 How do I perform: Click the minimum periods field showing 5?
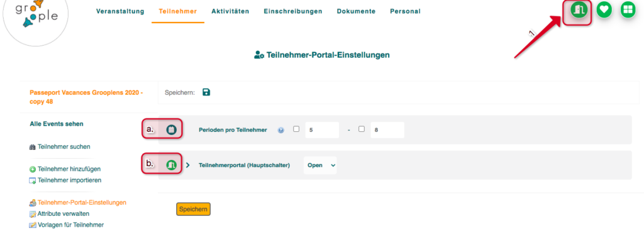[x=323, y=130]
